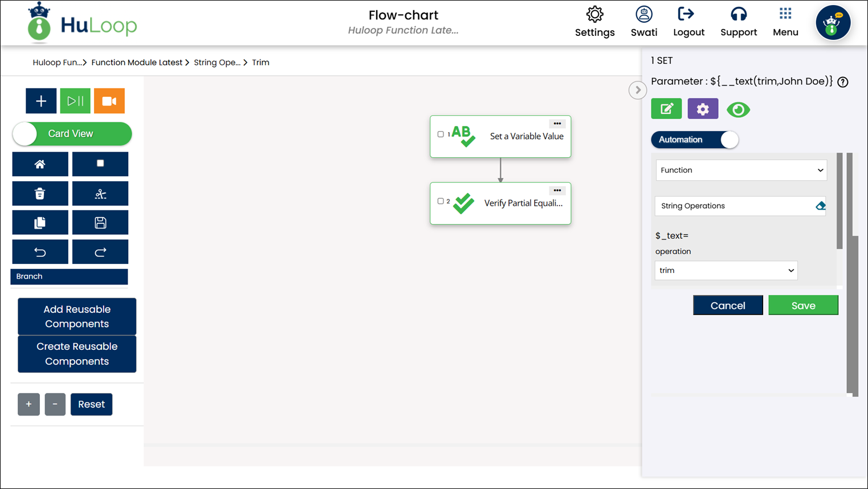Click the trash delete icon button

click(x=40, y=194)
